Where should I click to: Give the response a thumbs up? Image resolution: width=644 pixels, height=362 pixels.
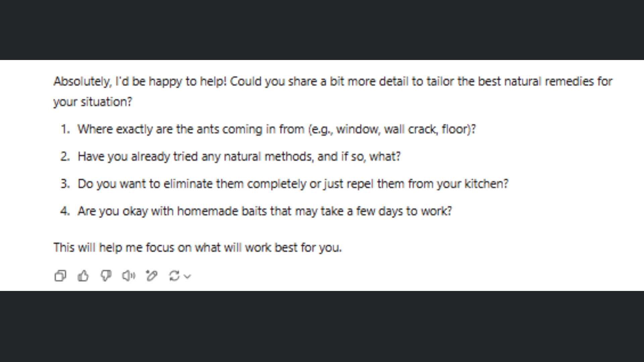point(83,276)
